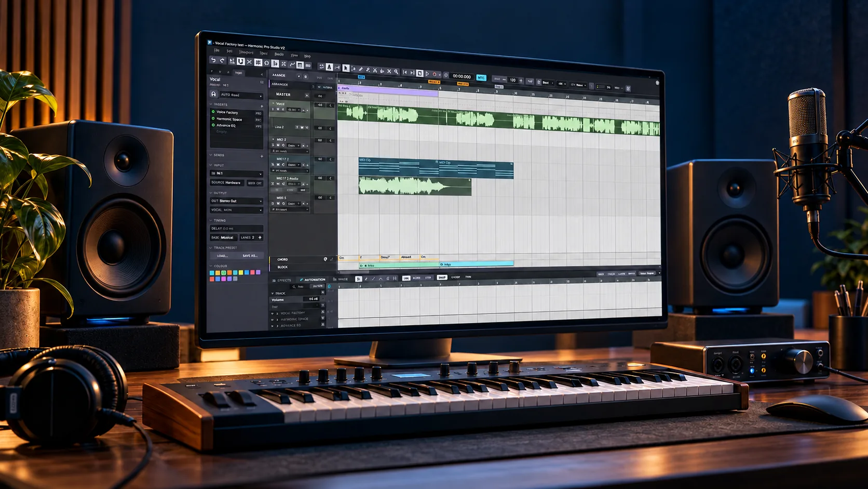Pick the magenta colour swatch
Viewport: 868px width, 489px height.
[224, 279]
